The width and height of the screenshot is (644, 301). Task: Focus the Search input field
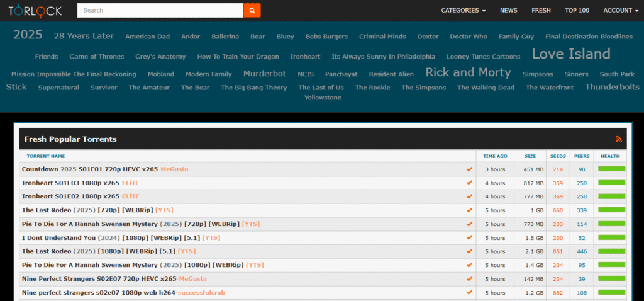click(x=160, y=10)
